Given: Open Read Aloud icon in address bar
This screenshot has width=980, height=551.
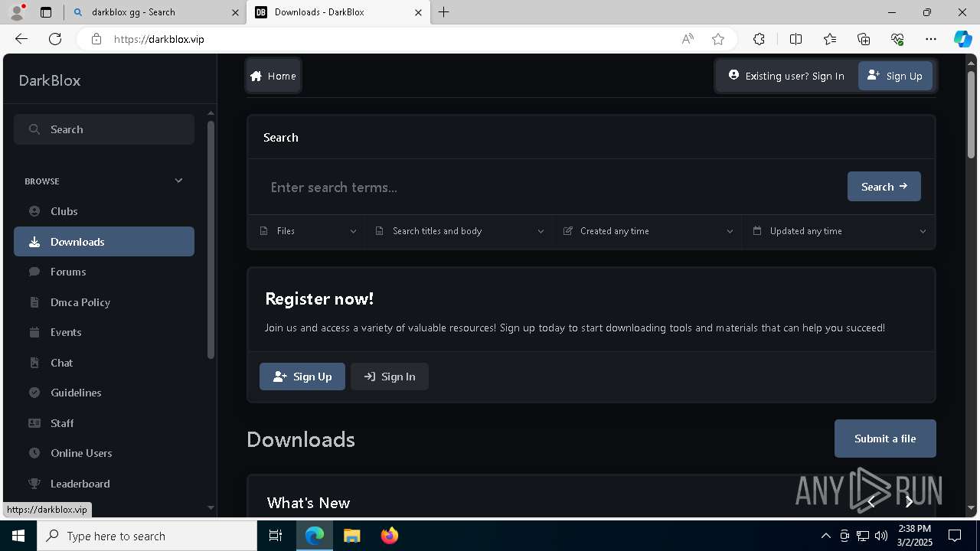Looking at the screenshot, I should pos(688,39).
